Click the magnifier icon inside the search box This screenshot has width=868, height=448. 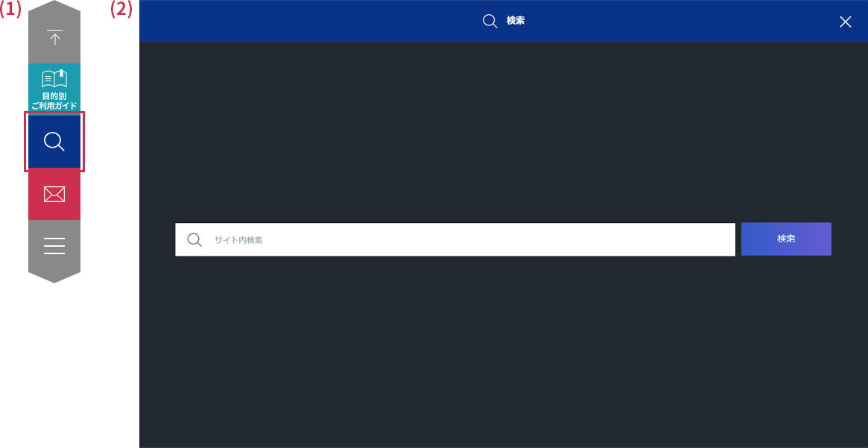(194, 239)
